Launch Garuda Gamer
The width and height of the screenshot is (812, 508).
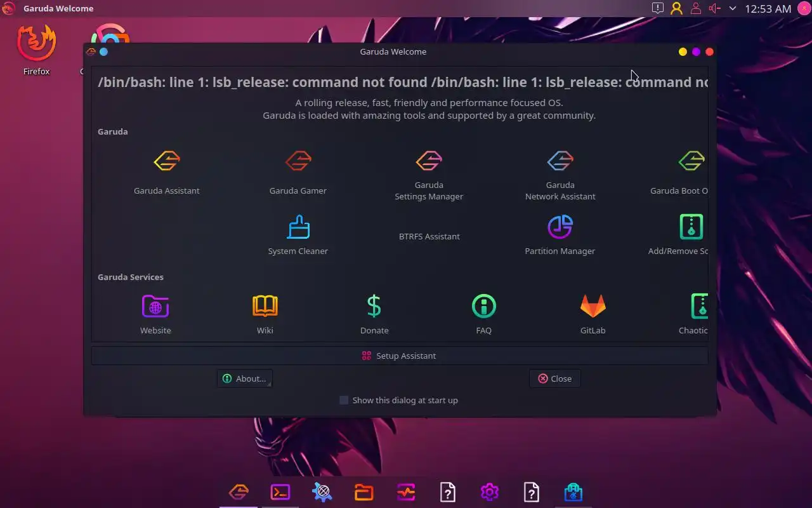point(298,171)
